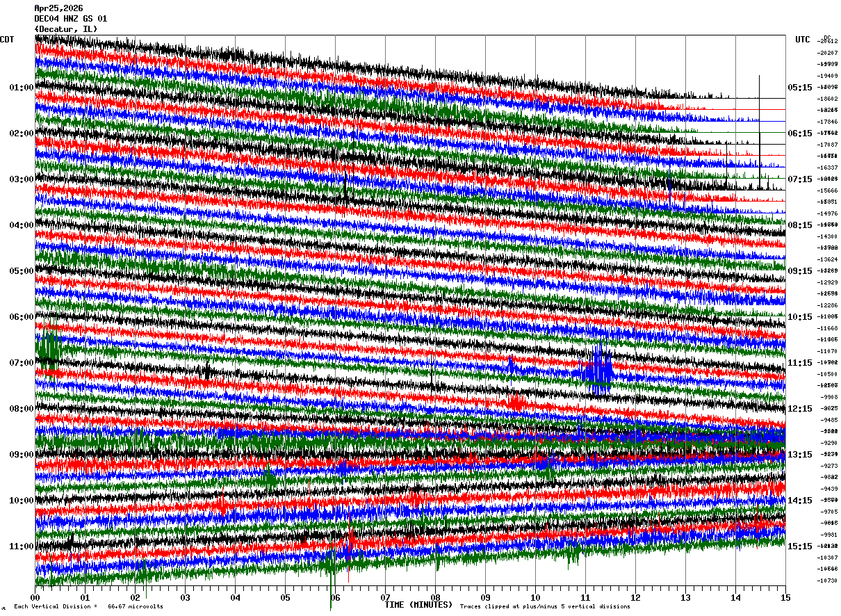Select the 08:00 CDT row label
Viewport: 841px width, 616px height.
tap(22, 409)
